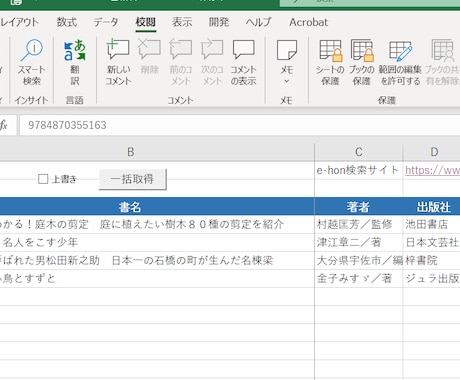This screenshot has height=380, width=460.
Task: Select the title cell about 松田新之助
Action: pos(157,260)
